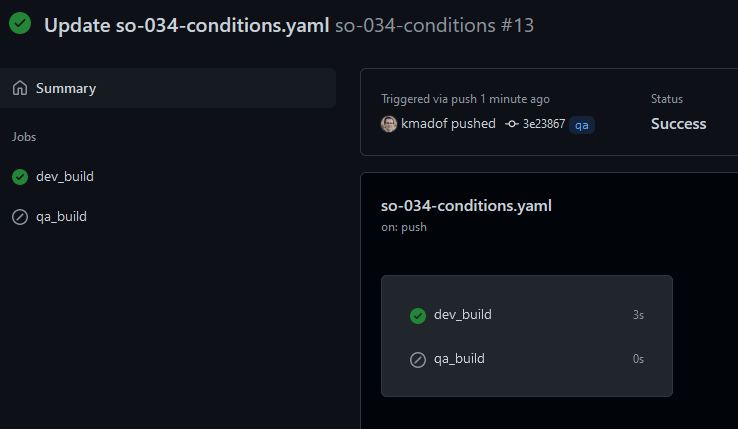The image size is (738, 429).
Task: Click the so-034-conditions.yaml workflow file heading
Action: tap(466, 206)
